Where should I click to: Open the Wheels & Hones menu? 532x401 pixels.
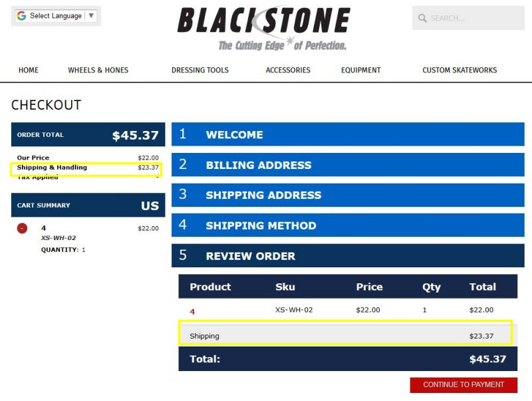click(x=97, y=70)
